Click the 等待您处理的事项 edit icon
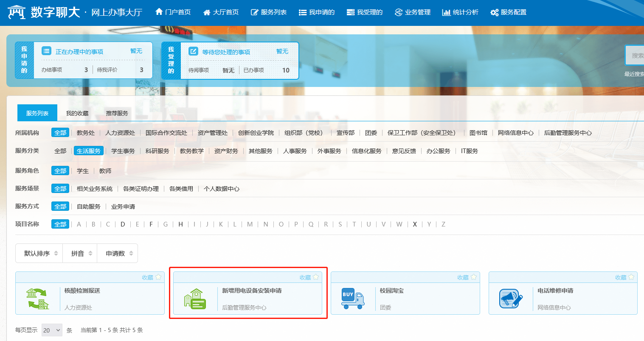The width and height of the screenshot is (644, 341). point(193,52)
